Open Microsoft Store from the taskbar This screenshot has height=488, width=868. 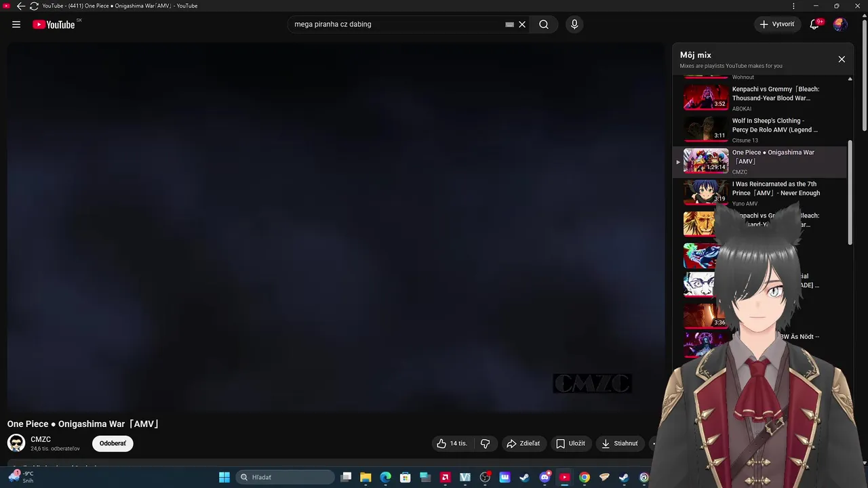click(x=405, y=477)
